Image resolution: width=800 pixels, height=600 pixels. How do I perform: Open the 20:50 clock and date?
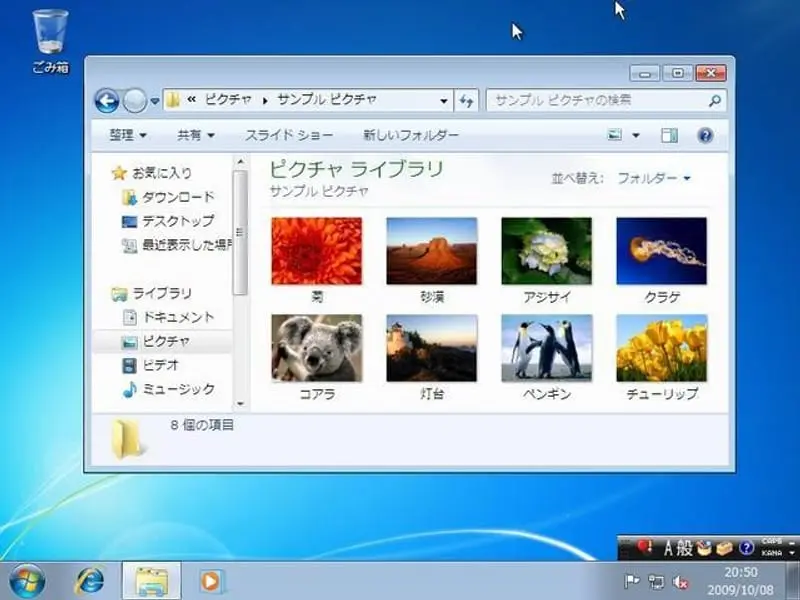740,581
